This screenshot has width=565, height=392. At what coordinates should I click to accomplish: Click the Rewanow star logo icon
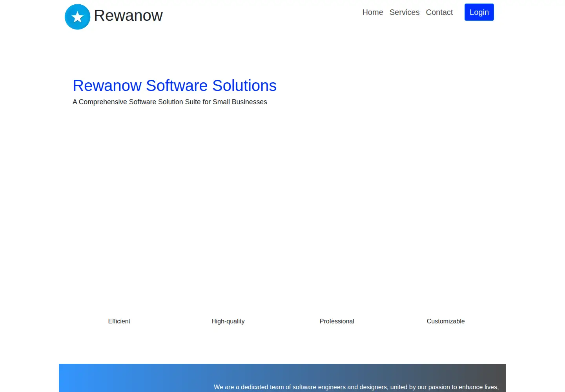(77, 17)
